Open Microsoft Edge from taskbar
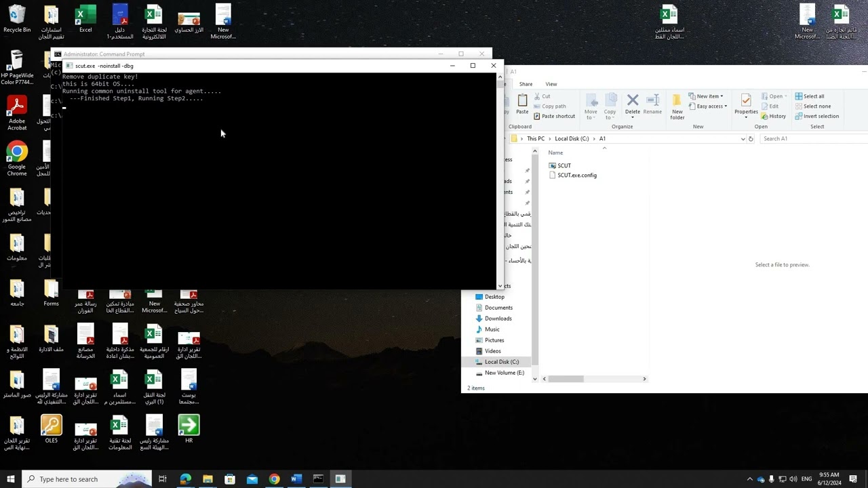The height and width of the screenshot is (488, 868). click(185, 479)
